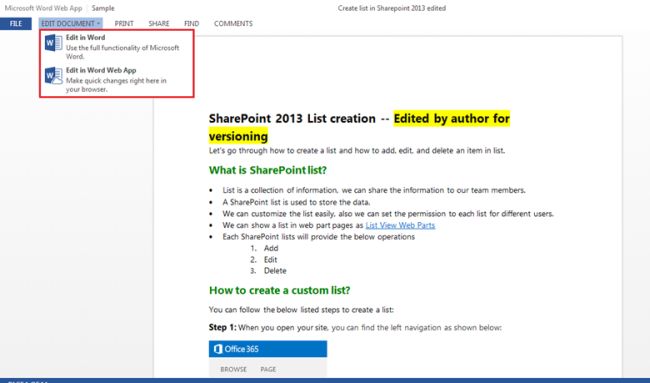This screenshot has height=383, width=650.
Task: Click the Office 365 logo icon in document
Action: (x=218, y=349)
